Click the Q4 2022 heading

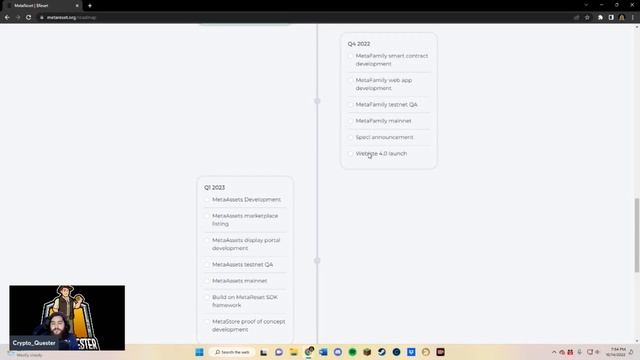[359, 44]
